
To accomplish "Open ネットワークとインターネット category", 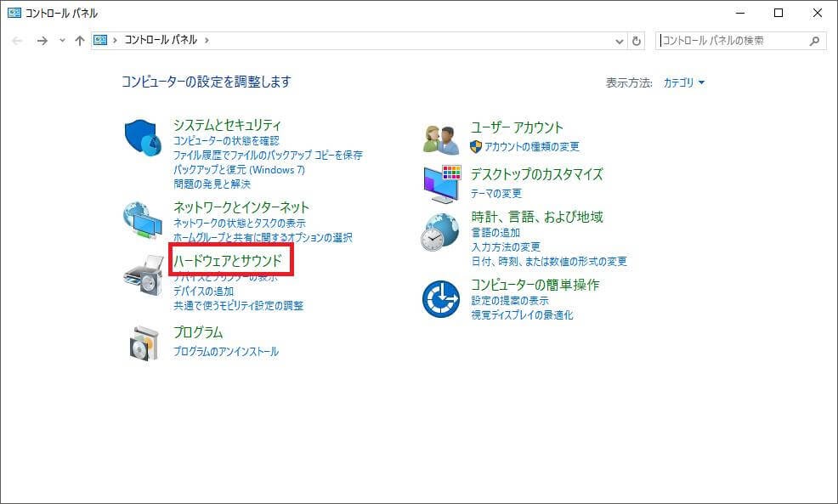I will coord(241,207).
